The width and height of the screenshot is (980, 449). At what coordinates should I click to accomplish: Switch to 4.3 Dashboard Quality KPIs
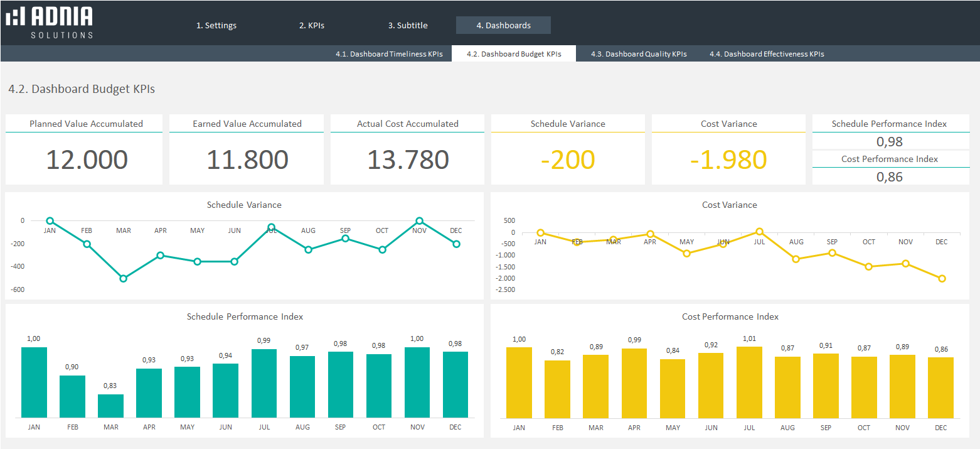[639, 54]
